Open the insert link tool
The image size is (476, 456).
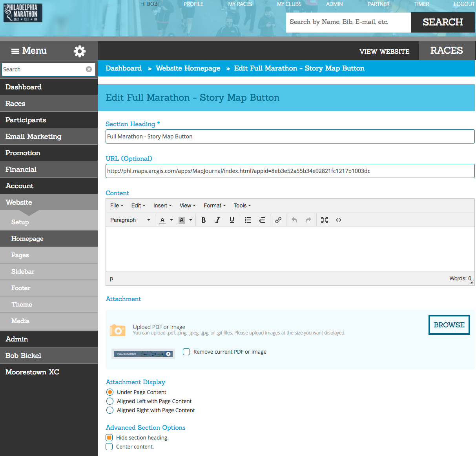click(278, 220)
